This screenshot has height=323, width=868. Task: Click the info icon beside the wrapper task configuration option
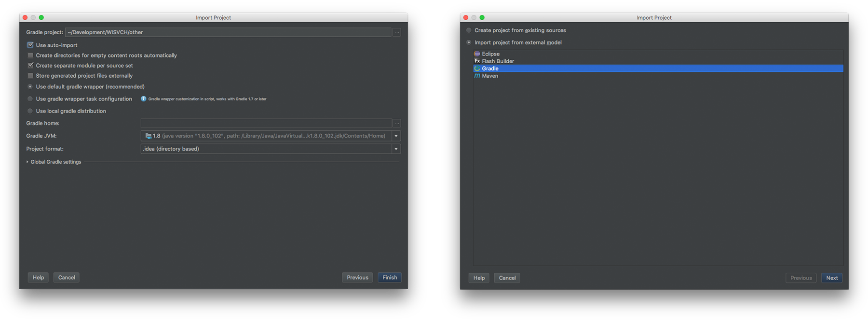point(143,98)
